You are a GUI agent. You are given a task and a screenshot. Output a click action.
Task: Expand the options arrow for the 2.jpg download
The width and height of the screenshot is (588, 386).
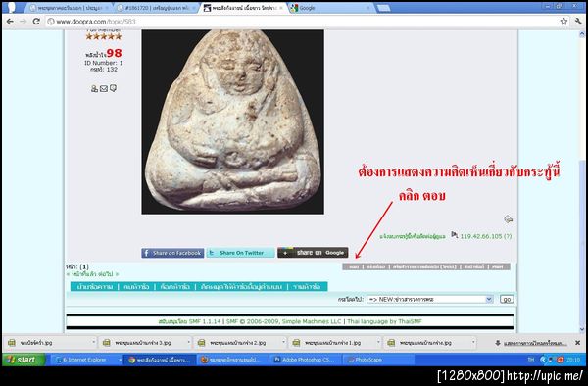click(283, 342)
